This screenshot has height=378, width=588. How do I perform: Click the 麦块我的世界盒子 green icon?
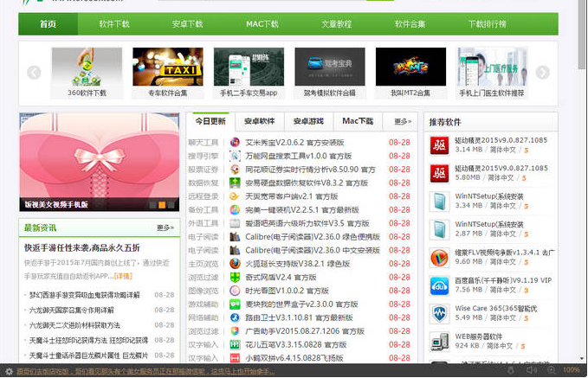point(235,304)
